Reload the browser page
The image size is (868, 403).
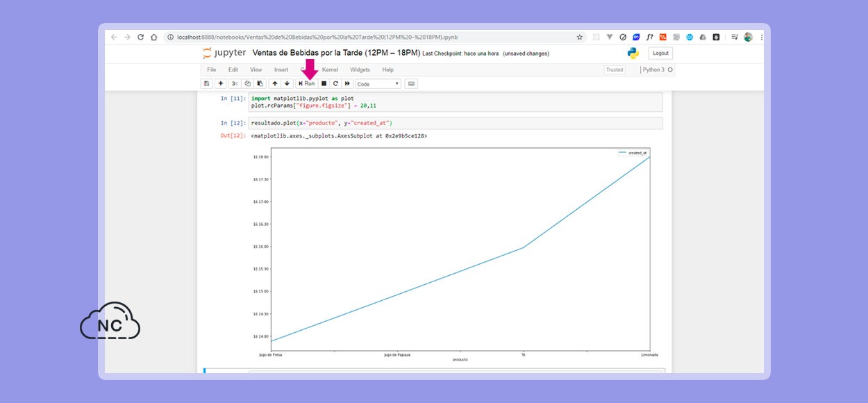coord(140,37)
